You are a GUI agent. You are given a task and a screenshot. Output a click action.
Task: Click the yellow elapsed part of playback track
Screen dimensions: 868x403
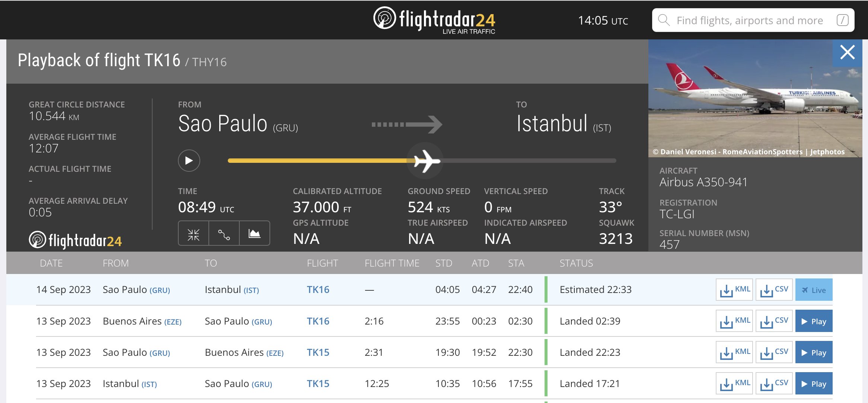320,161
